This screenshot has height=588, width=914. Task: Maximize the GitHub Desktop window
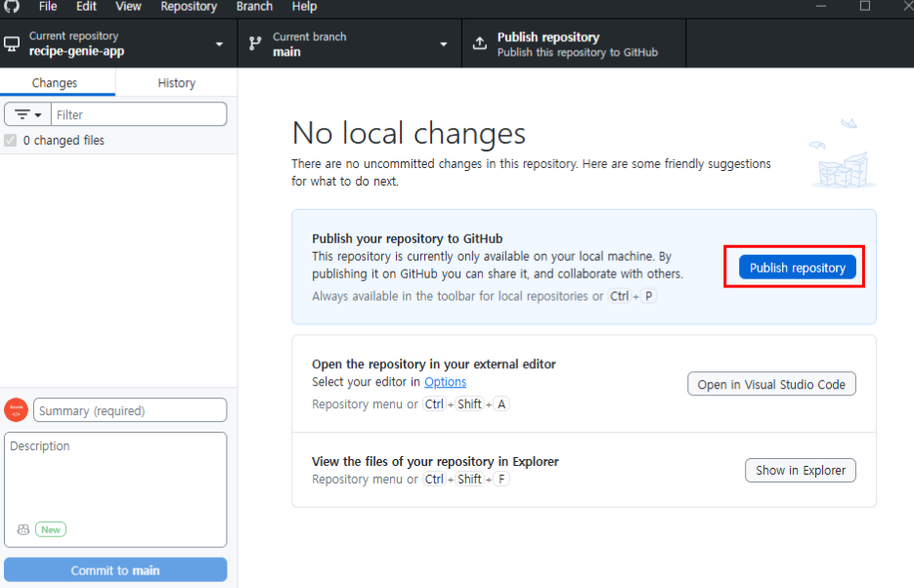click(x=864, y=6)
